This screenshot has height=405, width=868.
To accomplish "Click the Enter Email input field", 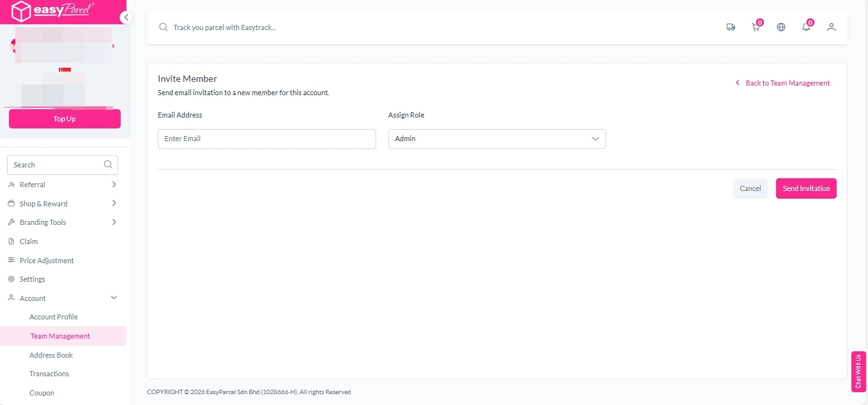I will click(x=266, y=139).
